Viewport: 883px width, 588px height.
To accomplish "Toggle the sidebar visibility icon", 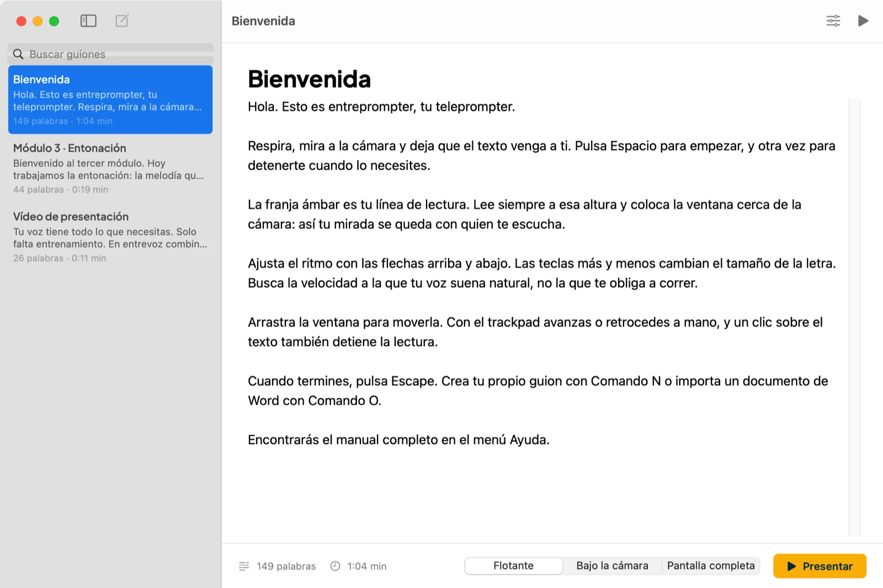I will coord(88,21).
